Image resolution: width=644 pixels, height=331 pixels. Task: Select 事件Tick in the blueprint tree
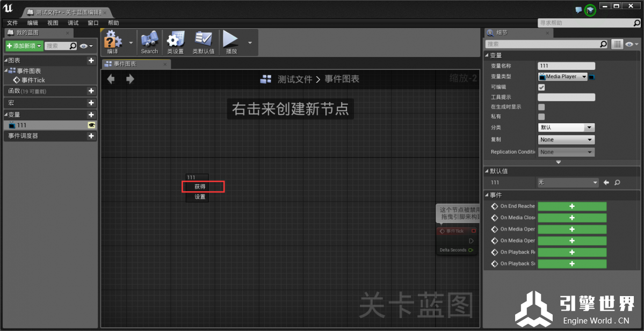(x=33, y=80)
